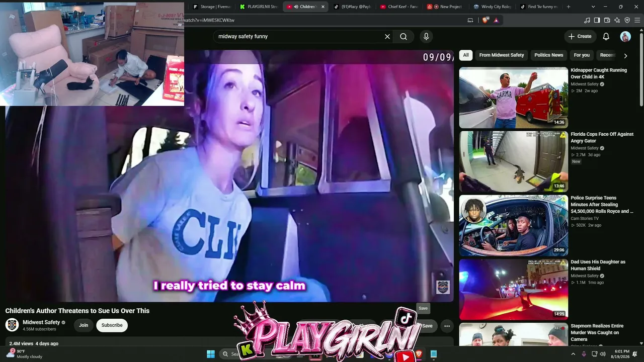Viewport: 644px width, 362px height.
Task: Switch to the Windy City Roleplay tab
Action: 493,7
